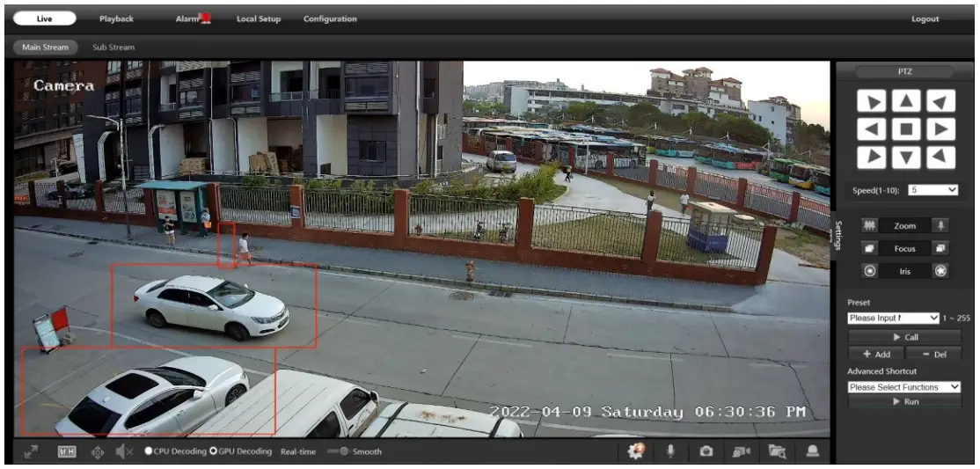
Task: Move camera diagonally up-right in PTZ pad
Action: coord(940,100)
